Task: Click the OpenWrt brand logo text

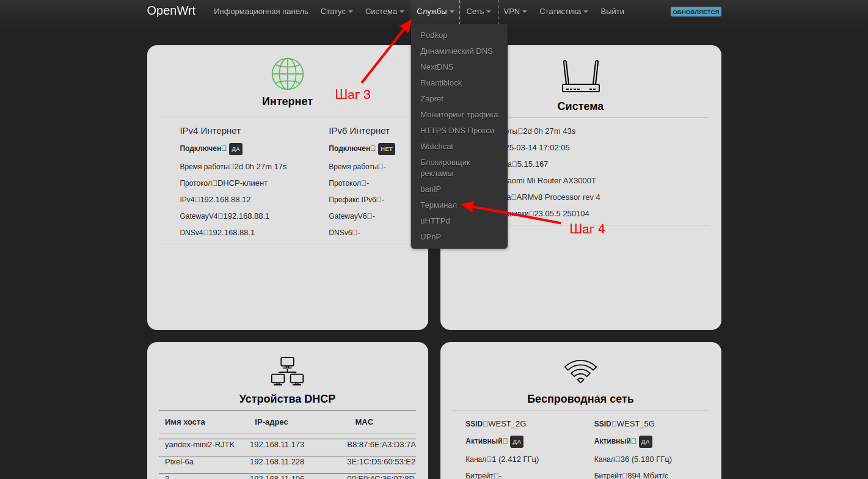Action: pyautogui.click(x=171, y=10)
